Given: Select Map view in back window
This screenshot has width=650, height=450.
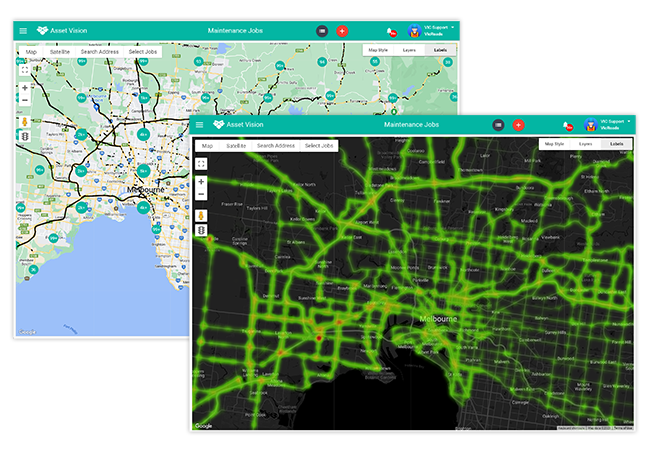Looking at the screenshot, I should coord(31,52).
